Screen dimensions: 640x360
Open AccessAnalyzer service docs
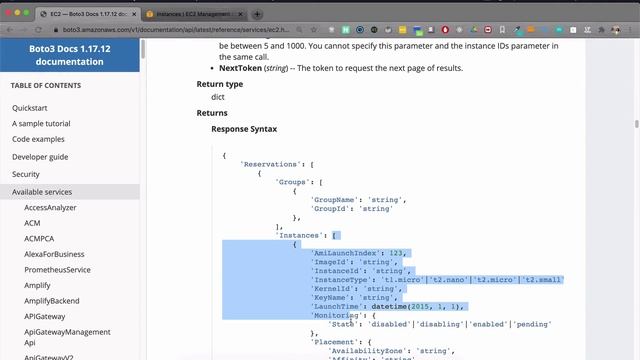pos(50,207)
